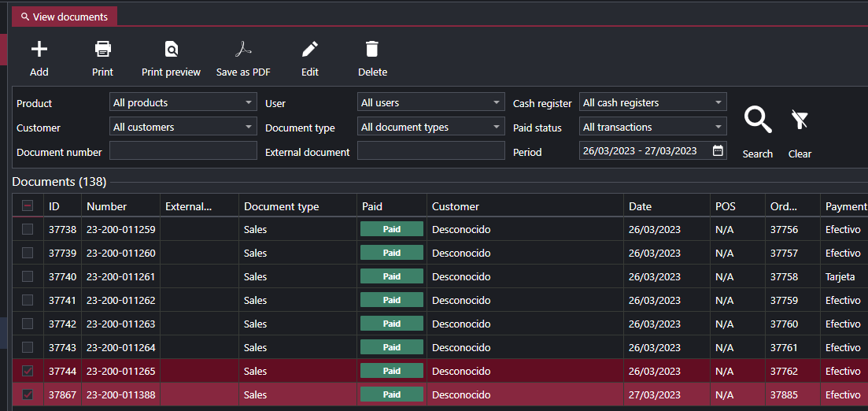Viewport: 868px width, 411px height.
Task: Click the Document number input field
Action: 183,151
